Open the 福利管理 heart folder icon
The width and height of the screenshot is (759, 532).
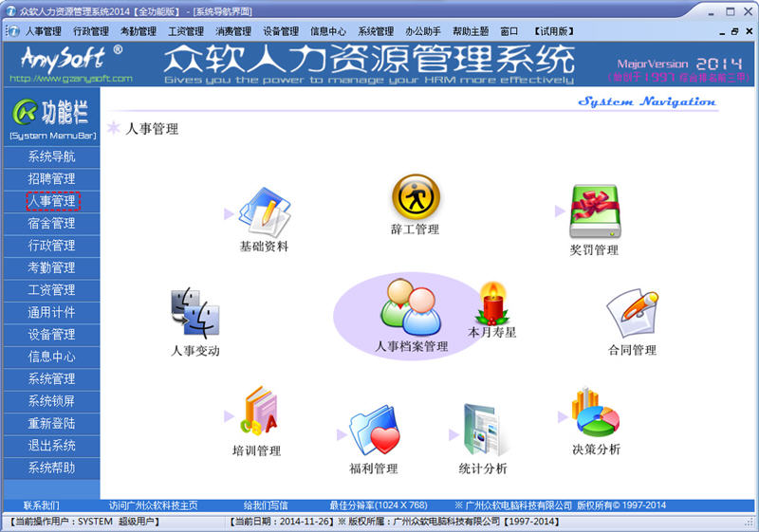[375, 431]
